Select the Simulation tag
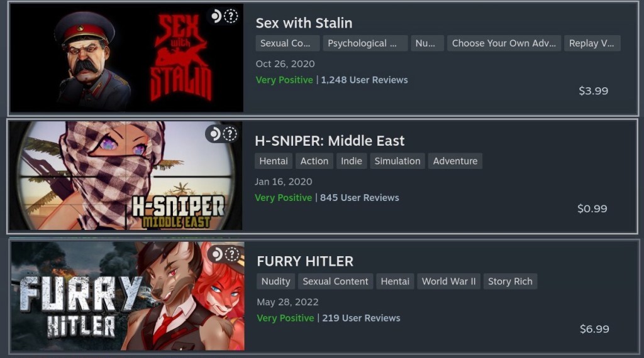The height and width of the screenshot is (358, 644). point(397,161)
